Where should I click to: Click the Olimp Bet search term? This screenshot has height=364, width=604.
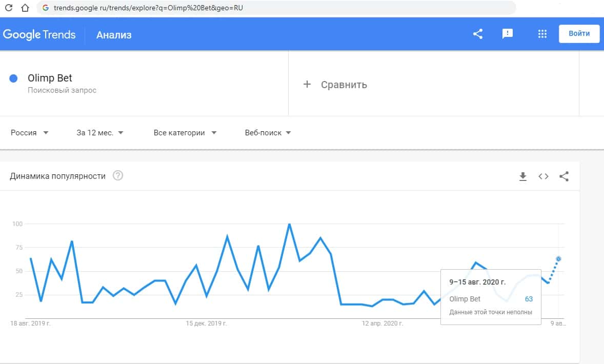(50, 78)
